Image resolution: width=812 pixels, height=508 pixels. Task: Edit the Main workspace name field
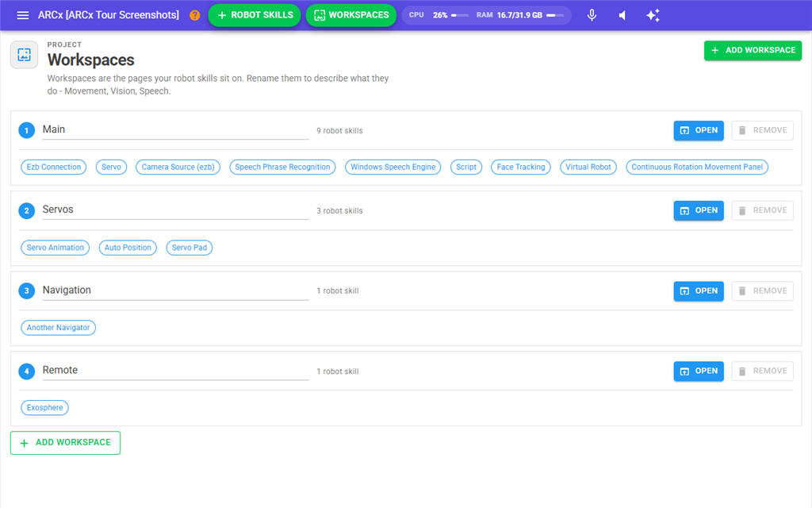(x=175, y=129)
